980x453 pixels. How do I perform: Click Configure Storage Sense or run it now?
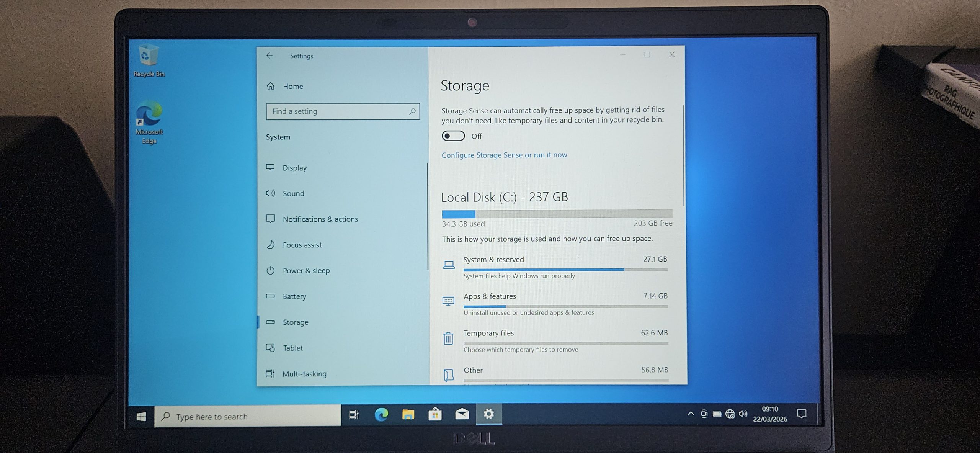[504, 155]
